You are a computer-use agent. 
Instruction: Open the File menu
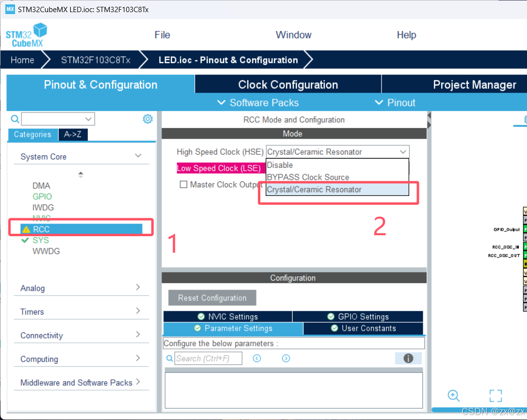162,35
